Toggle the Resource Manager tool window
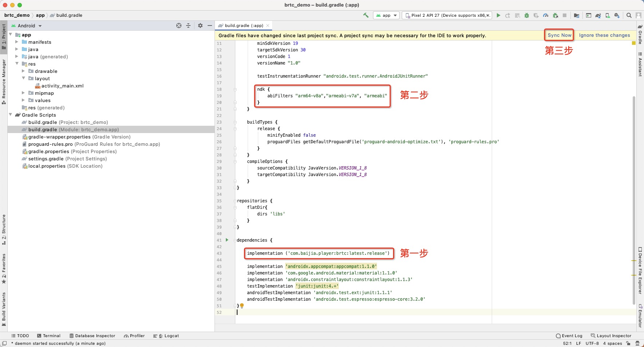This screenshot has height=347, width=644. coord(4,81)
